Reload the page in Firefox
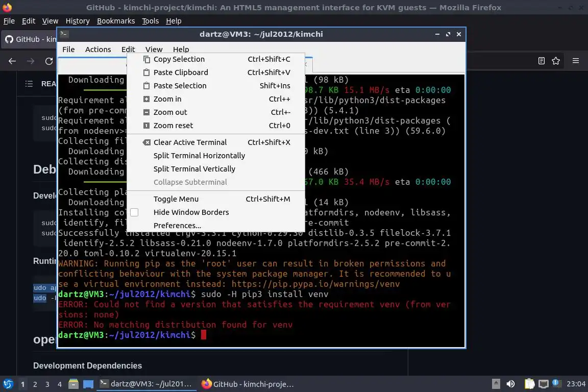588x392 pixels. (49, 61)
